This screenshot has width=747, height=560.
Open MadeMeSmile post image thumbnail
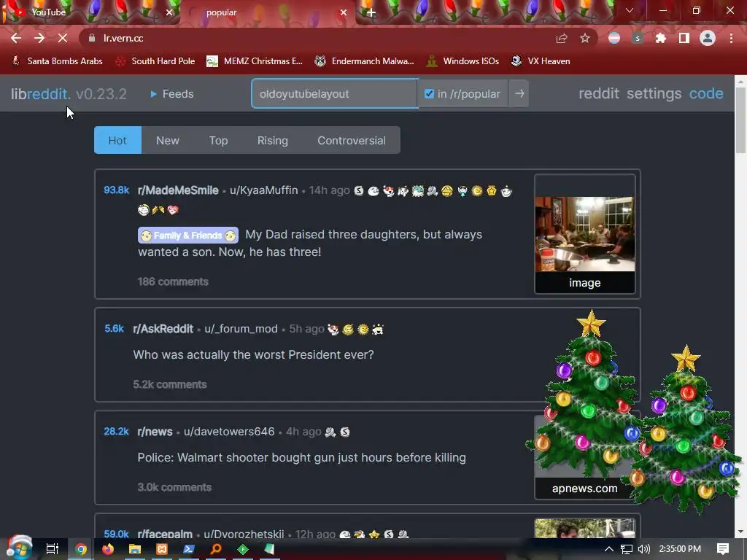pos(584,234)
